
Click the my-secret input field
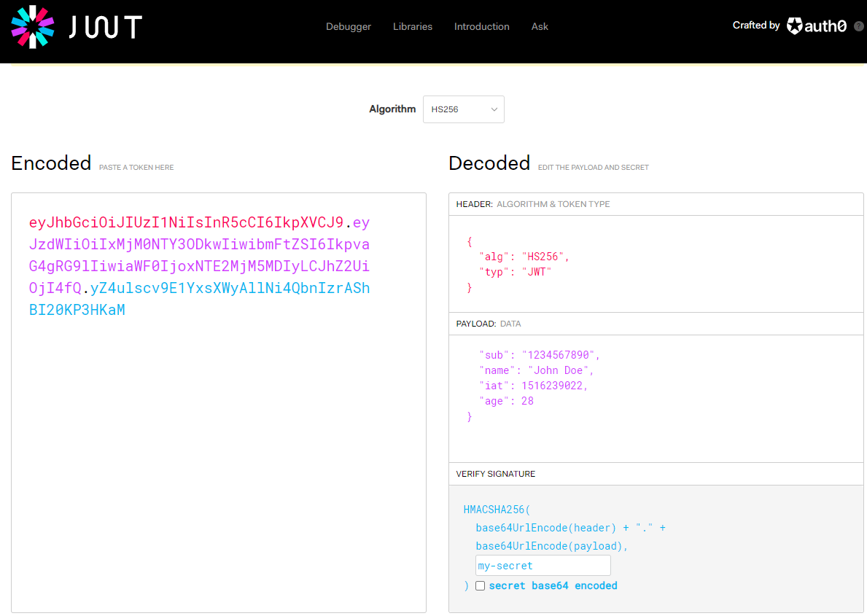(x=543, y=566)
